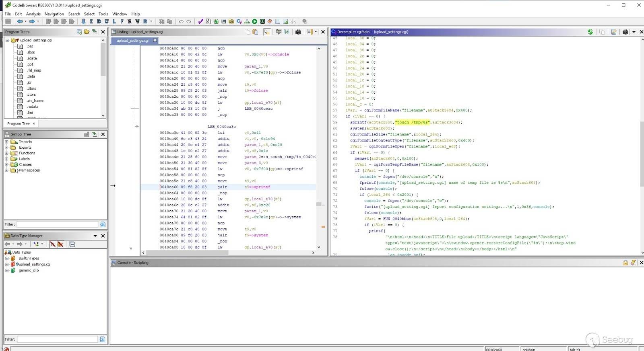Click the 'B' next bookmark navigation icon
This screenshot has height=351, width=644.
[145, 22]
